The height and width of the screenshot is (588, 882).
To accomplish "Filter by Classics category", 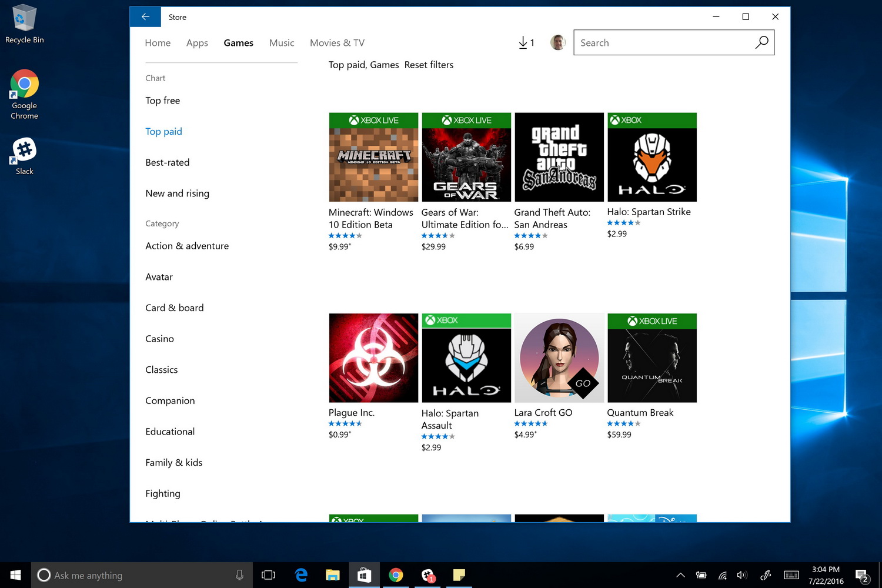I will (x=161, y=370).
